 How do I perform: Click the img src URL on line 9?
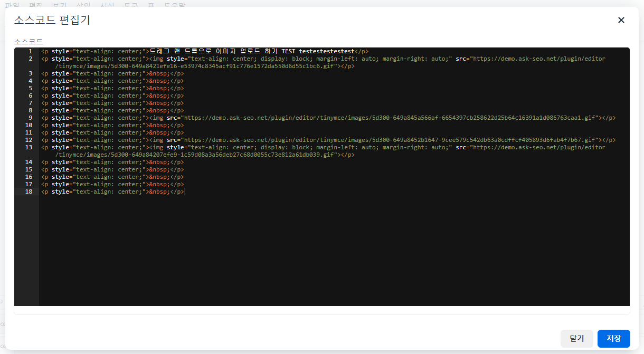391,118
